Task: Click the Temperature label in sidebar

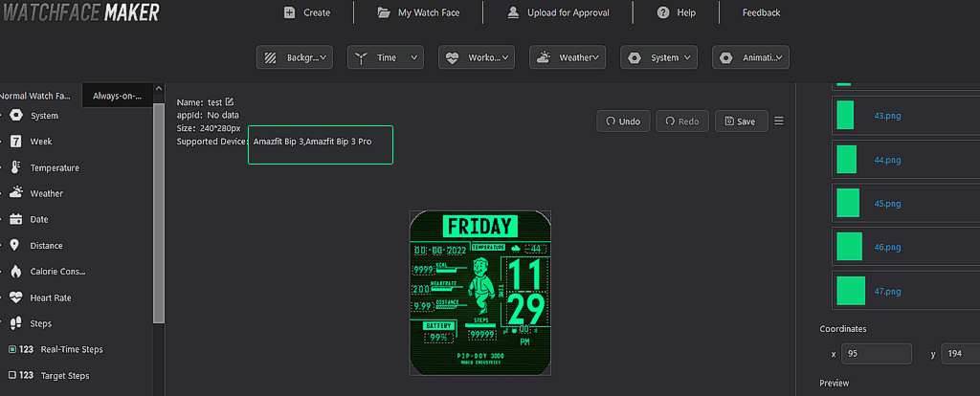Action: click(x=55, y=168)
